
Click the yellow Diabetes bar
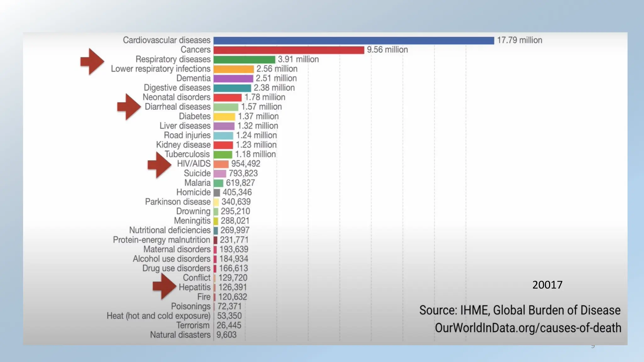(x=224, y=117)
